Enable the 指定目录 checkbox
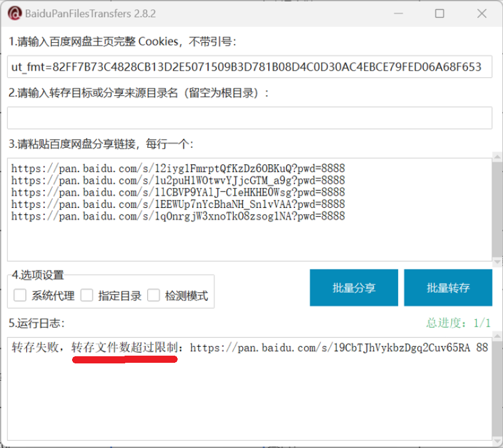Image resolution: width=503 pixels, height=448 pixels. pos(87,295)
